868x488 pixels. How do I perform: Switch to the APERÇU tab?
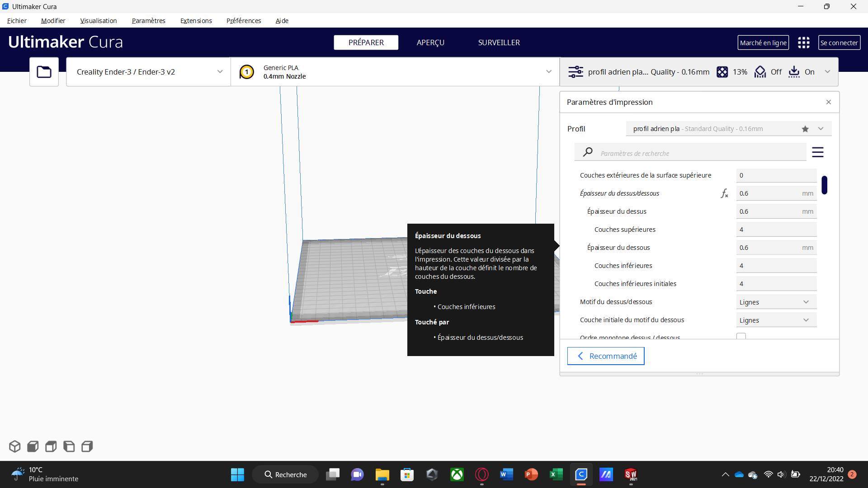pyautogui.click(x=430, y=42)
